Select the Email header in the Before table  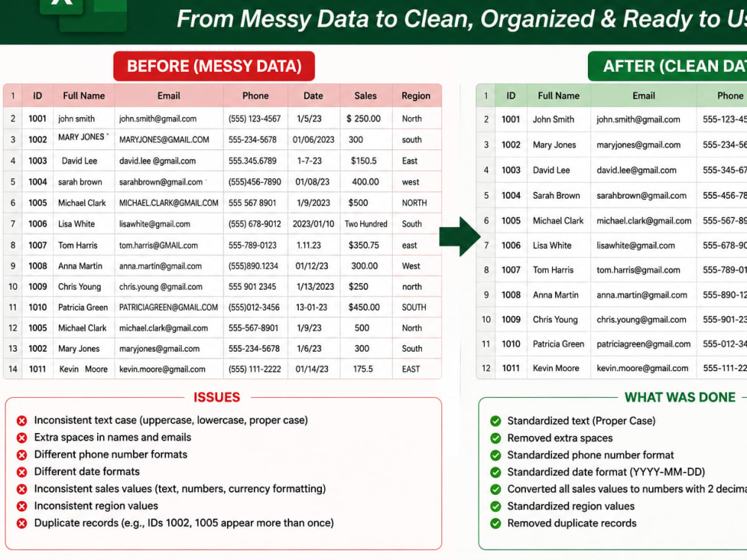[x=169, y=96]
